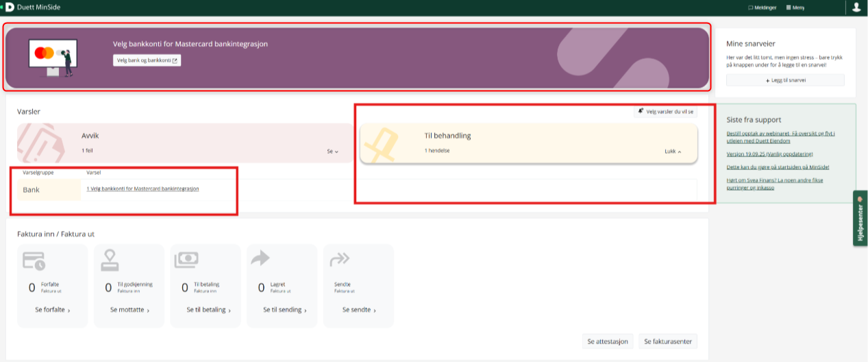Click 'Legg til snarvei' button
This screenshot has width=868, height=362.
click(785, 80)
